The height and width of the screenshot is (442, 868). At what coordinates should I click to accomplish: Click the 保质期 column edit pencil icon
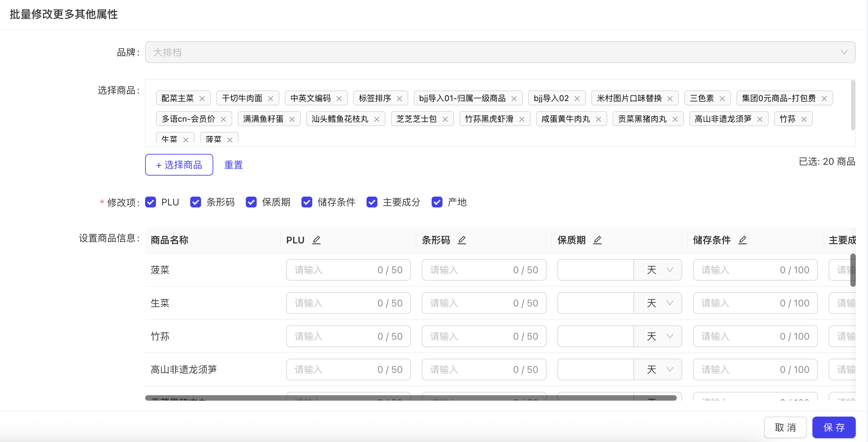pos(597,240)
